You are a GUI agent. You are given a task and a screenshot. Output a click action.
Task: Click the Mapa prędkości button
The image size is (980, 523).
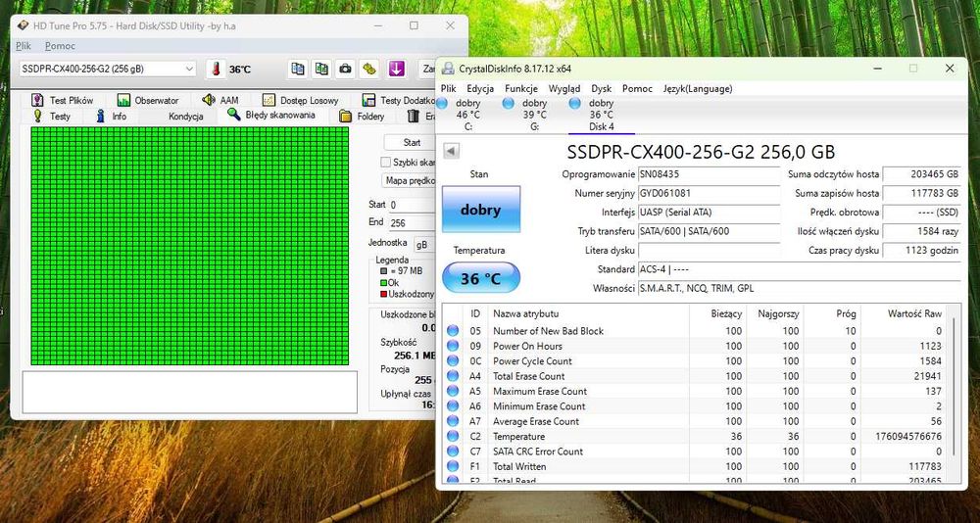[410, 180]
